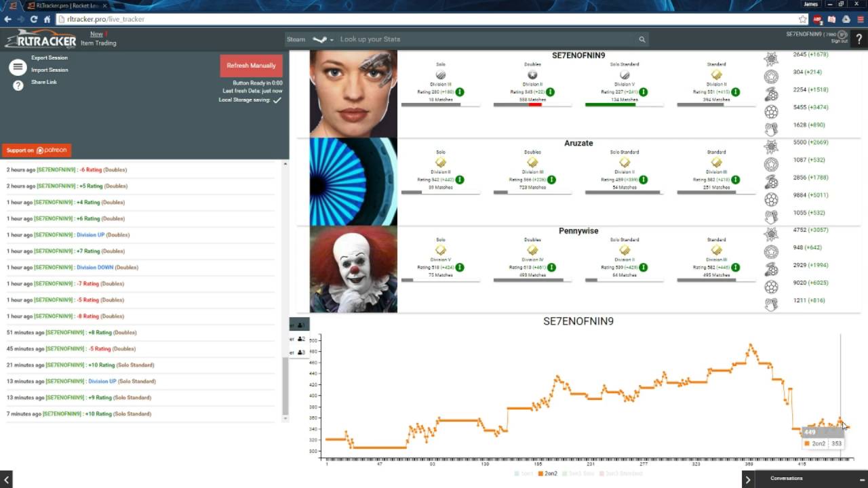Screen dimensions: 868x488
Task: Open the hamburger menu in the session panel
Action: [18, 67]
